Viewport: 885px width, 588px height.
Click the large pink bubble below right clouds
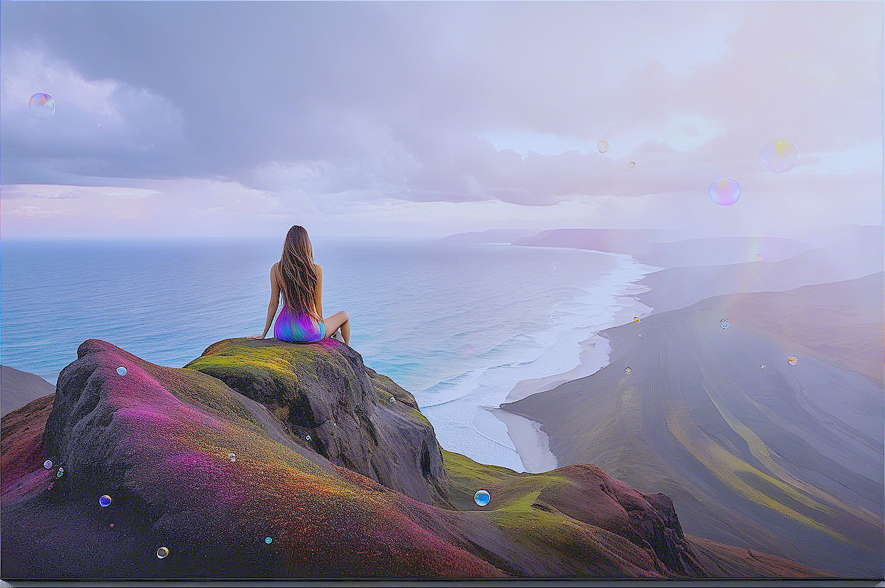coord(724,191)
